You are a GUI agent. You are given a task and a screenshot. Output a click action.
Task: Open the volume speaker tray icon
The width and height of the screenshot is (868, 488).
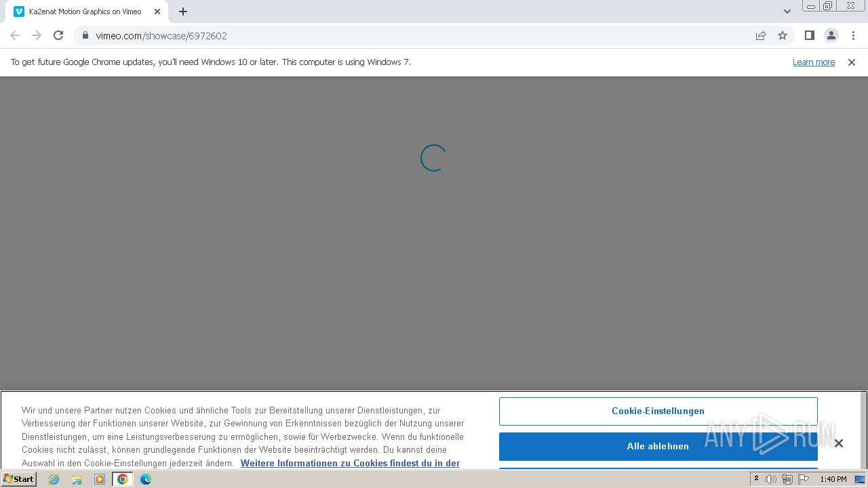coord(770,479)
